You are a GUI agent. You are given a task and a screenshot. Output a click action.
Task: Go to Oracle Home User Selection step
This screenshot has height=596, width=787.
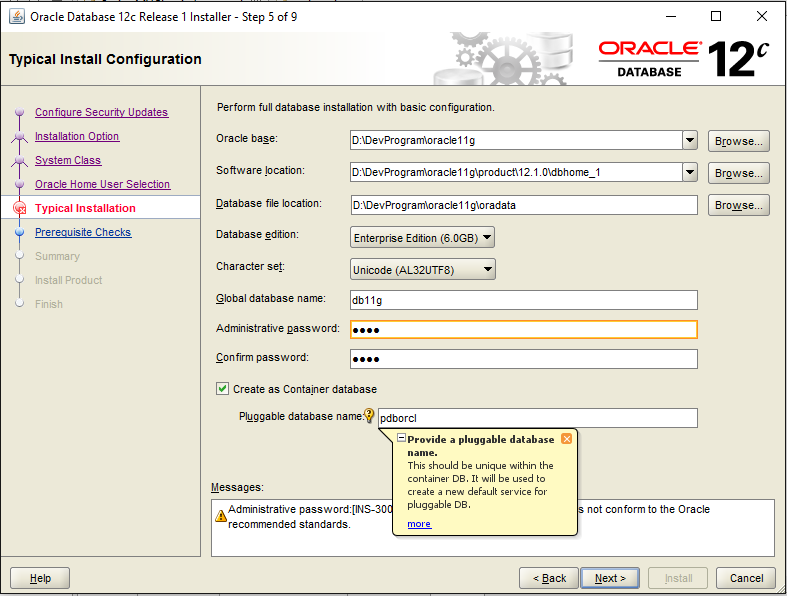pyautogui.click(x=102, y=184)
